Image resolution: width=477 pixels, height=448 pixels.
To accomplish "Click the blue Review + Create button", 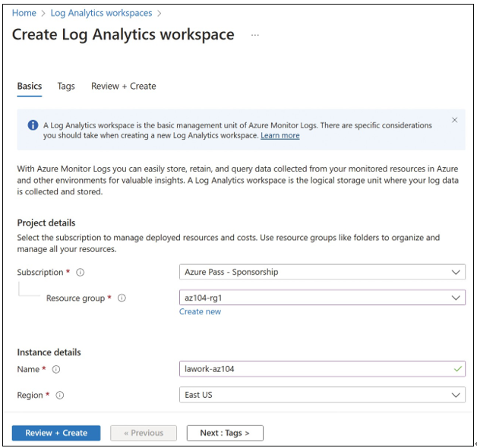I will click(56, 433).
